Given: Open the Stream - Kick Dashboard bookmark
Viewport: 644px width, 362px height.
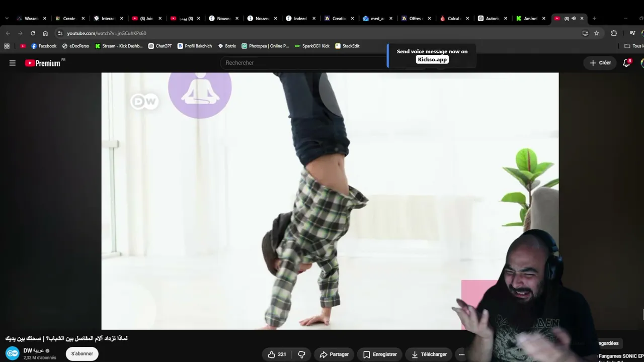Looking at the screenshot, I should 119,46.
